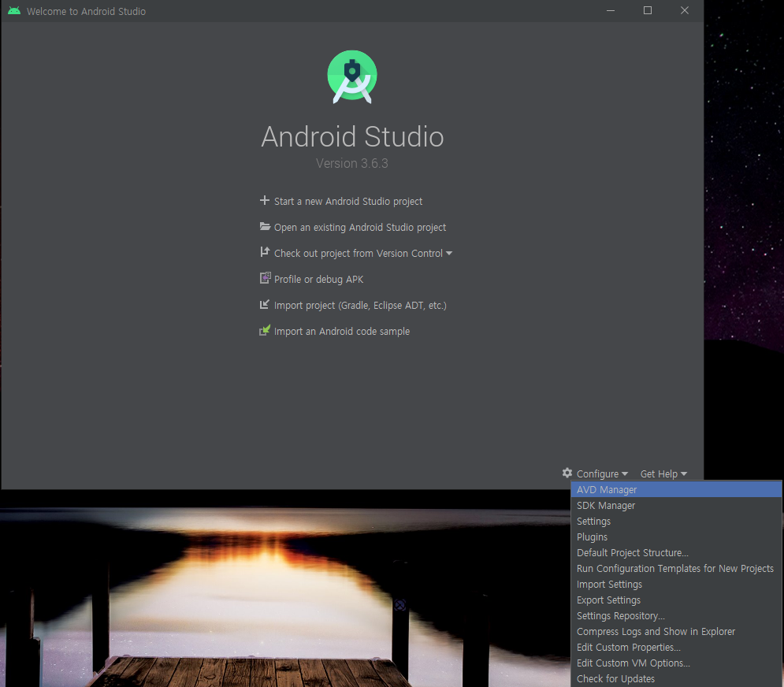The width and height of the screenshot is (784, 687).
Task: Click the Version 3.6.3 text
Action: tap(352, 164)
